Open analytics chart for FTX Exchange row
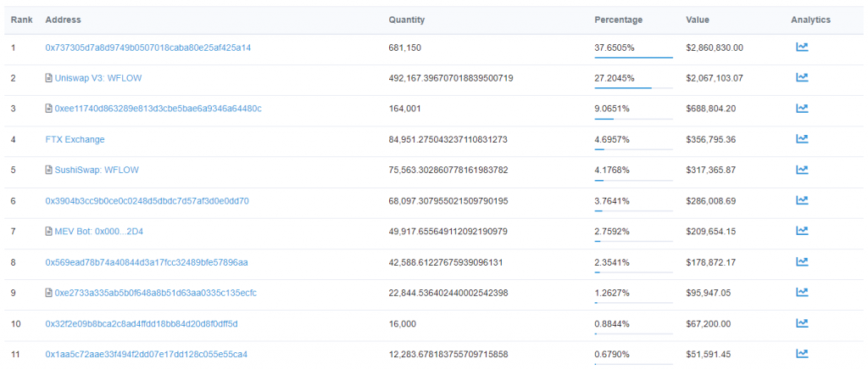Viewport: 868px width, 370px height. (x=802, y=139)
